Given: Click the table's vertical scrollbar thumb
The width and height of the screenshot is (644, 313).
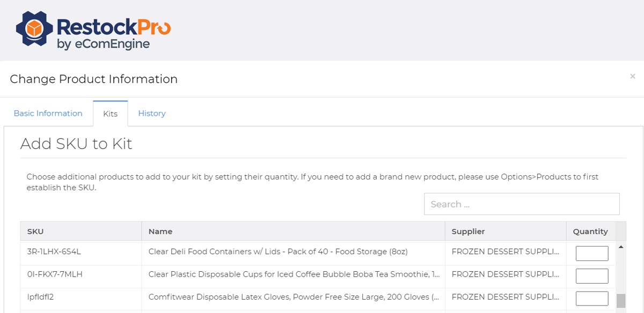Looking at the screenshot, I should tap(621, 301).
